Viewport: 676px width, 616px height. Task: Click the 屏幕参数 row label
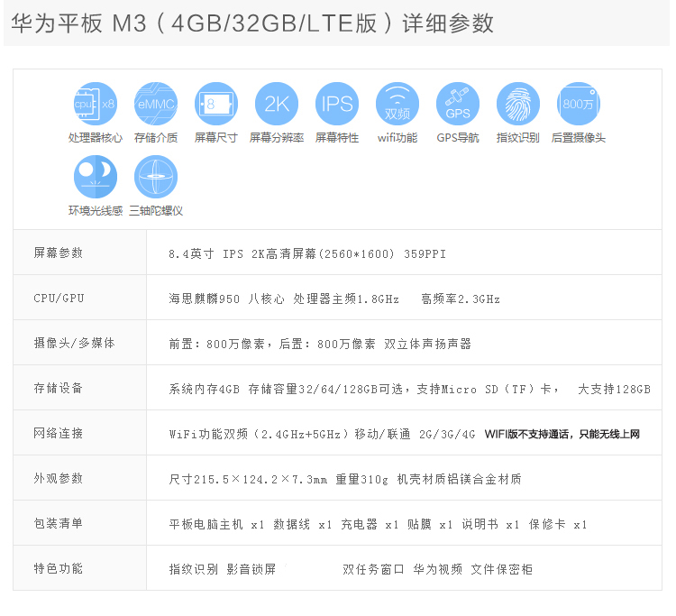tap(59, 253)
